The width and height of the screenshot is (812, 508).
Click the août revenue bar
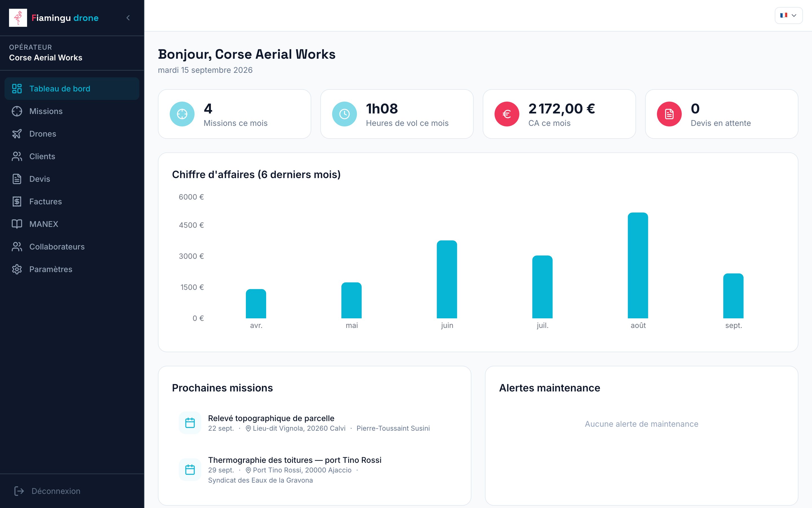tap(638, 265)
